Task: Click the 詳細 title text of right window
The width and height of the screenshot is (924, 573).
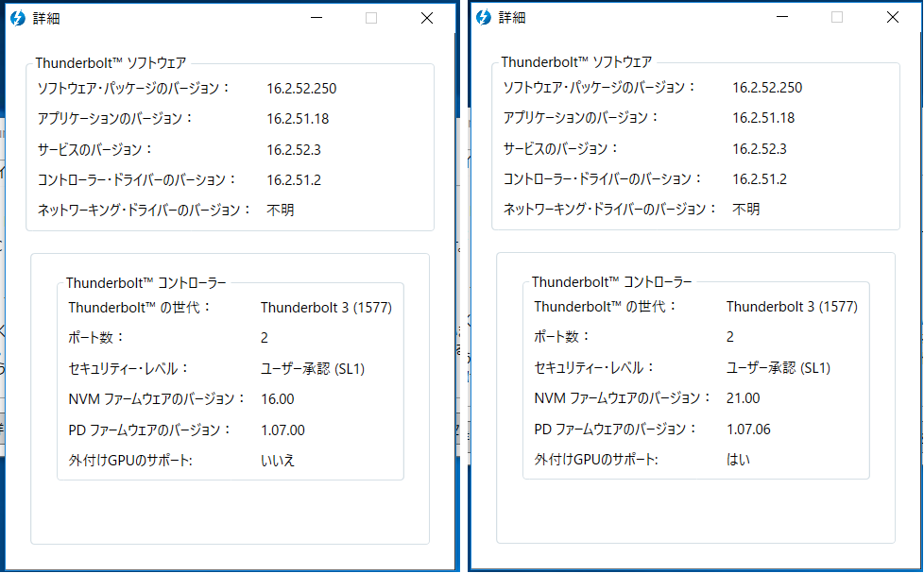Action: tap(511, 18)
